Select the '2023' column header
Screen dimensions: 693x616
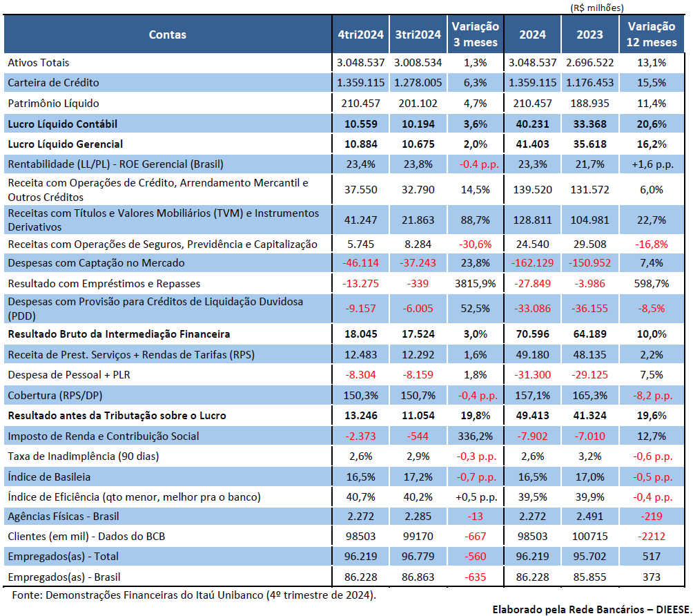(589, 35)
